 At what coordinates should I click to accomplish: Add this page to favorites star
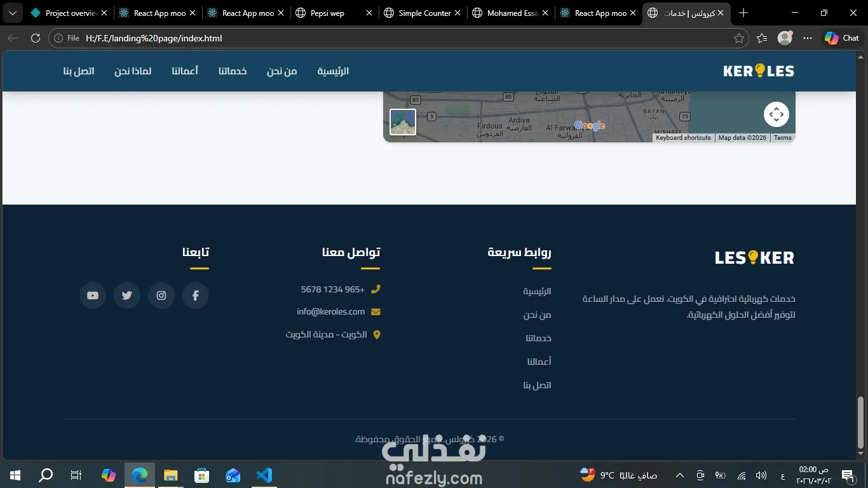click(x=738, y=38)
